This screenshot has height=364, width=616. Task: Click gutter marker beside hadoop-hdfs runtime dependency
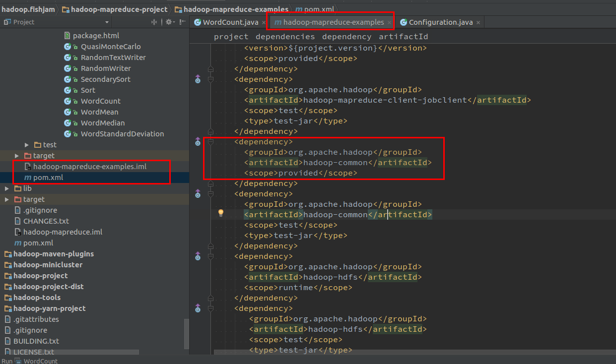198,256
